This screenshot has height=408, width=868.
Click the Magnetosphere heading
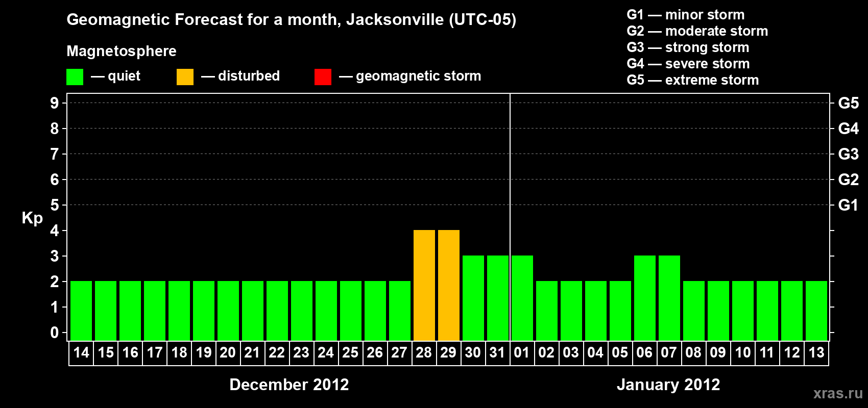pyautogui.click(x=122, y=51)
